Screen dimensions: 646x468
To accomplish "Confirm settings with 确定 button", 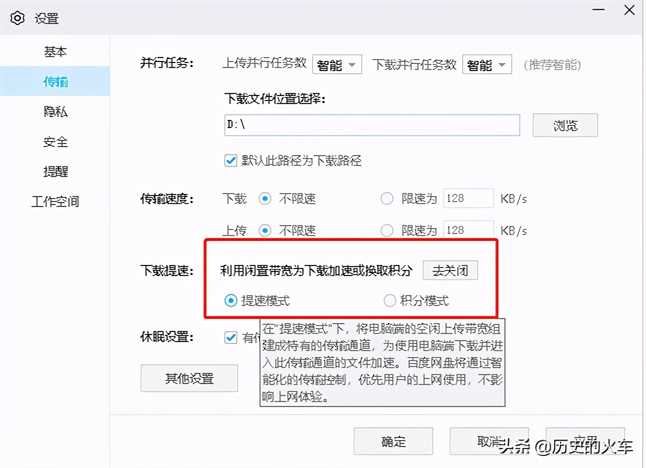I will pyautogui.click(x=394, y=441).
